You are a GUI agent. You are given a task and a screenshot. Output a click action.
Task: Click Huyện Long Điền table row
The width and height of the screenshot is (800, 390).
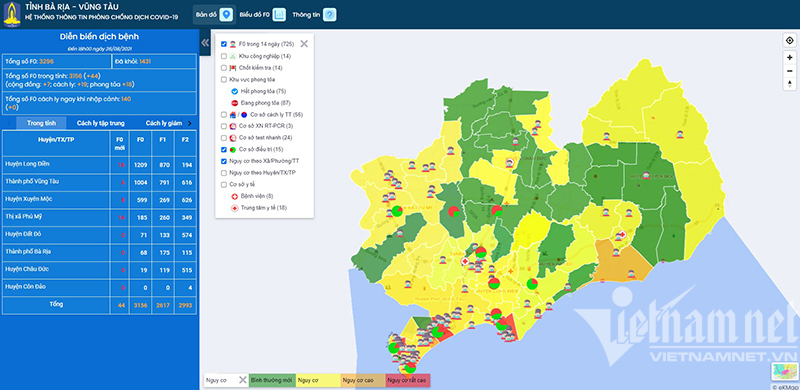(x=99, y=164)
